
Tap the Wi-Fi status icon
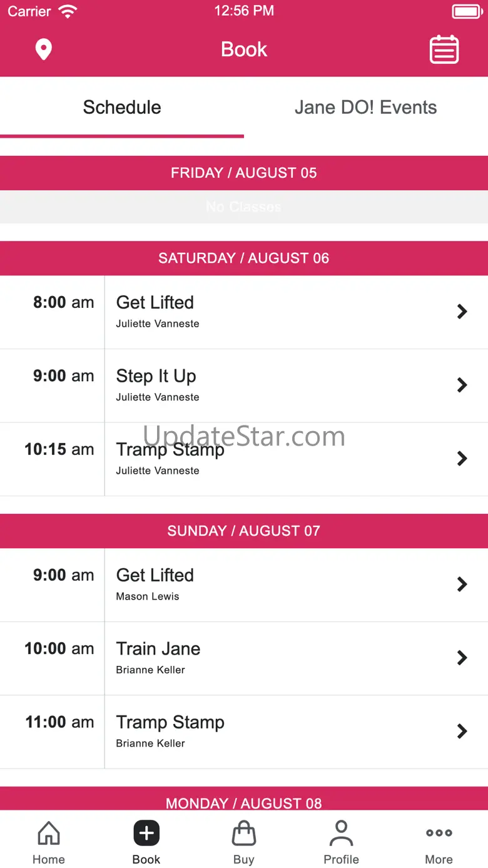pos(67,11)
